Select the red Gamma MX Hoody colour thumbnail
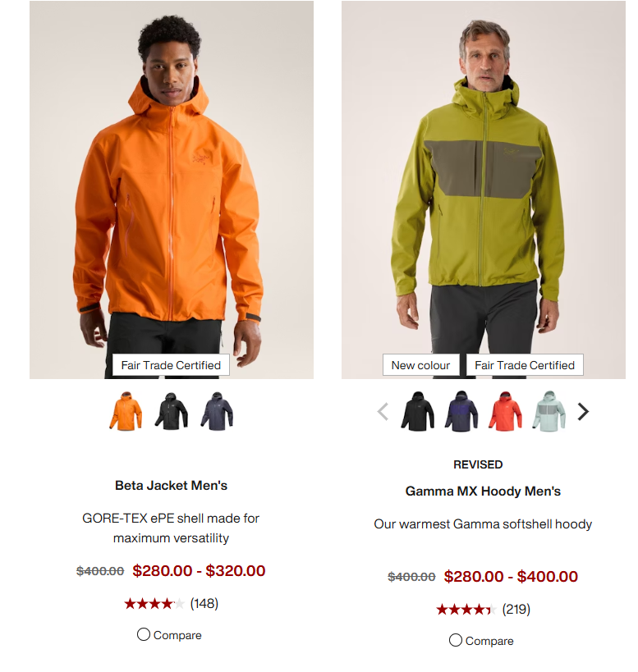The width and height of the screenshot is (638, 672). pos(505,411)
